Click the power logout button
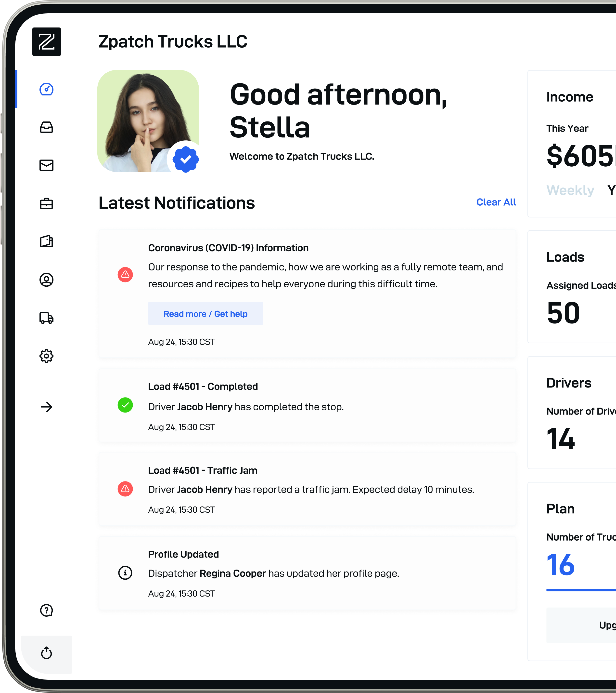The image size is (616, 693). coord(46,653)
